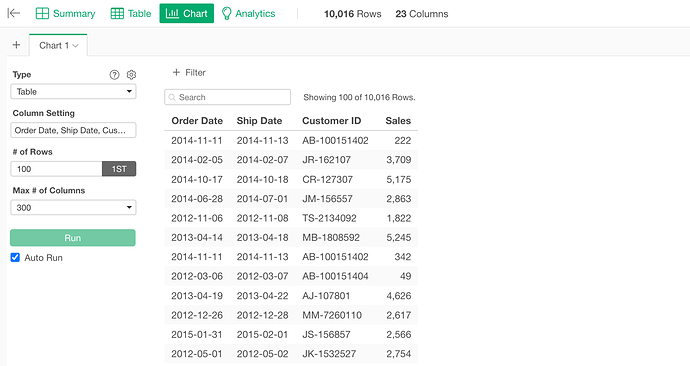Switch to the Table view

tap(131, 14)
